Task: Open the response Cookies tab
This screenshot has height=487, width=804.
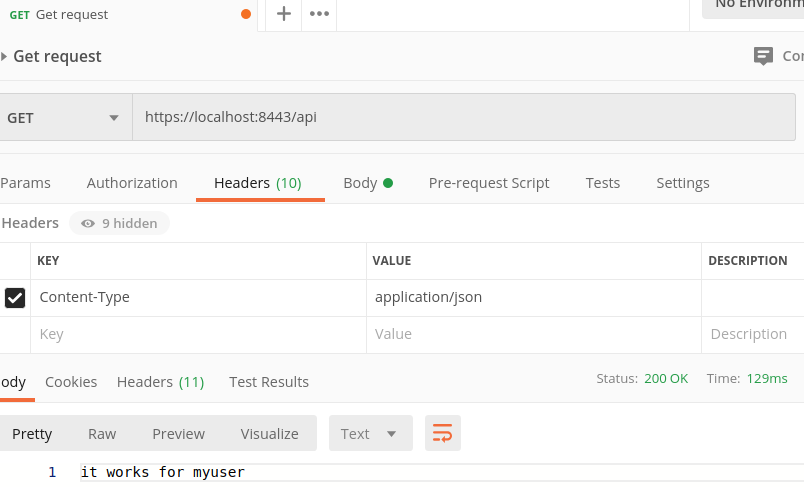Action: pyautogui.click(x=71, y=382)
